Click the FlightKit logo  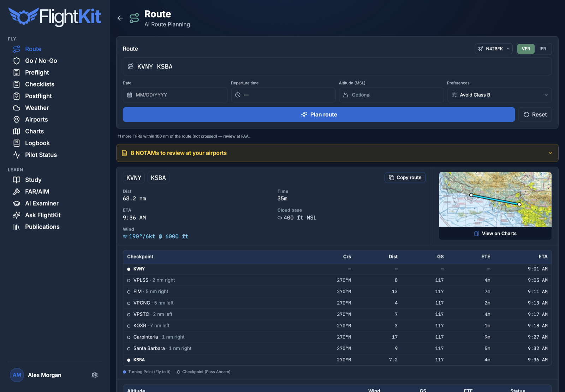coord(55,17)
